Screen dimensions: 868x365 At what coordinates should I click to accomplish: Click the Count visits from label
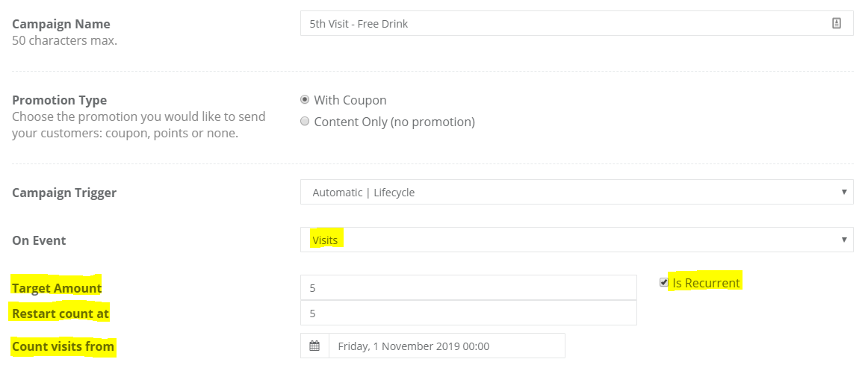tap(63, 347)
